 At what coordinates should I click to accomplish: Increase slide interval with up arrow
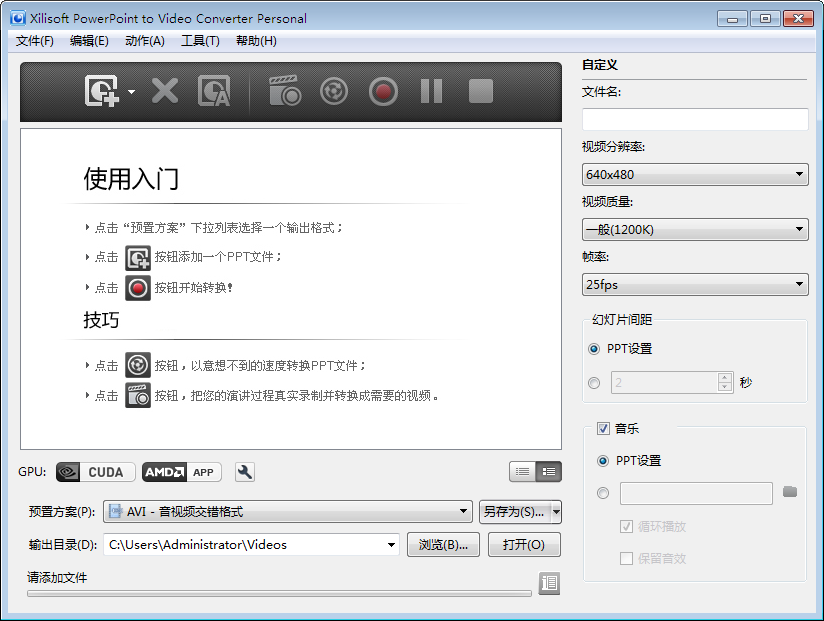[x=725, y=377]
